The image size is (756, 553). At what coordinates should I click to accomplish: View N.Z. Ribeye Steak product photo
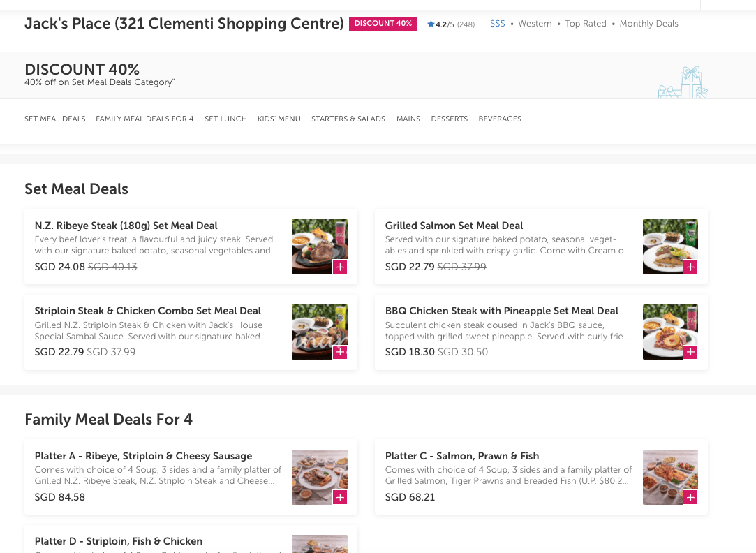[320, 247]
